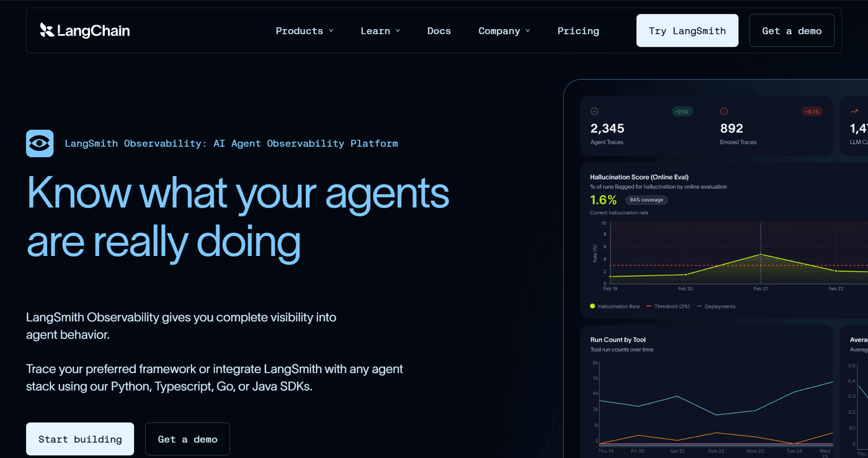Click the "Errored Traces" label
868x458 pixels.
point(738,142)
